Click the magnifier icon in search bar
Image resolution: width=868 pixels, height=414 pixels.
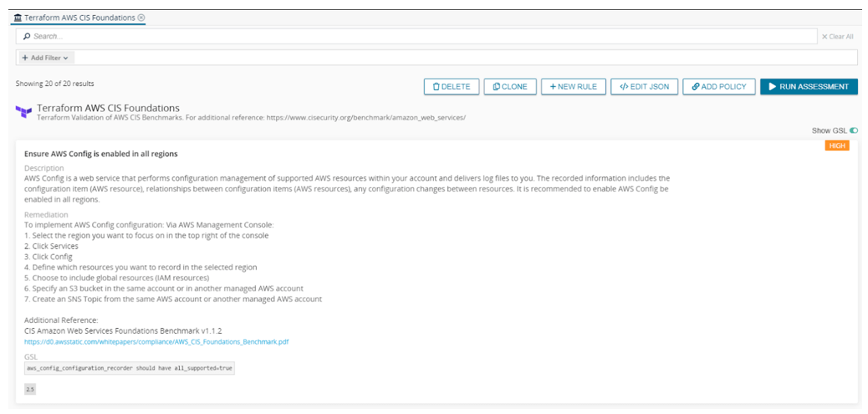tap(26, 37)
